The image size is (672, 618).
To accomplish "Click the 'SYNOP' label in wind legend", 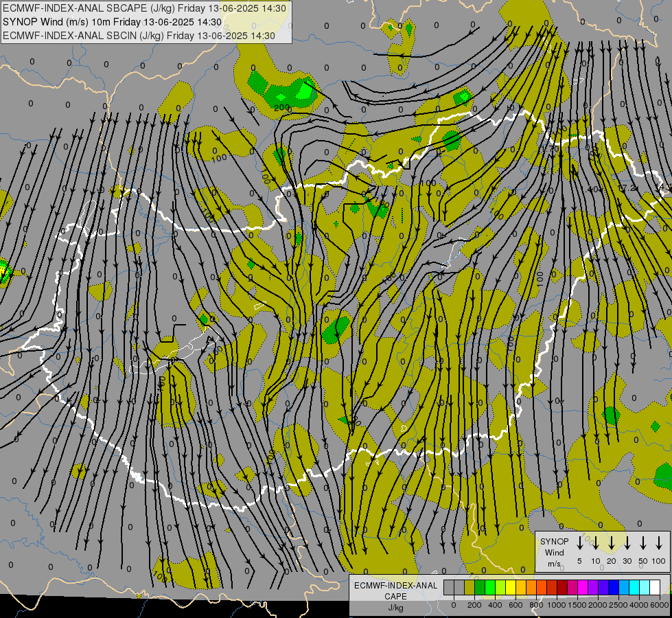I will pos(554,542).
